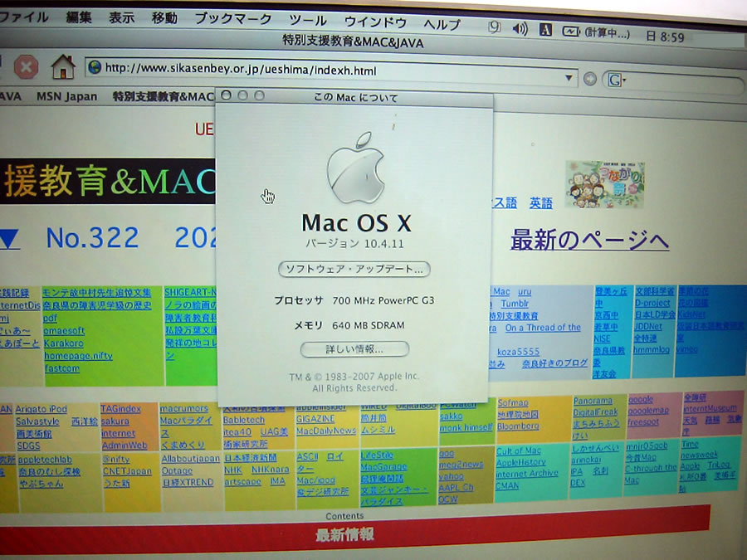Open the TAGindex link
The height and width of the screenshot is (560, 747).
120,408
